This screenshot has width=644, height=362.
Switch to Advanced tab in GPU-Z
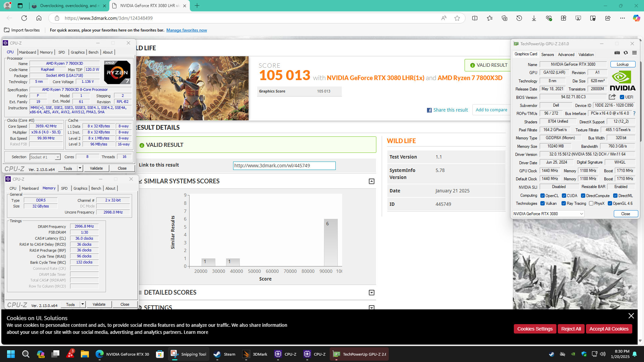point(566,55)
